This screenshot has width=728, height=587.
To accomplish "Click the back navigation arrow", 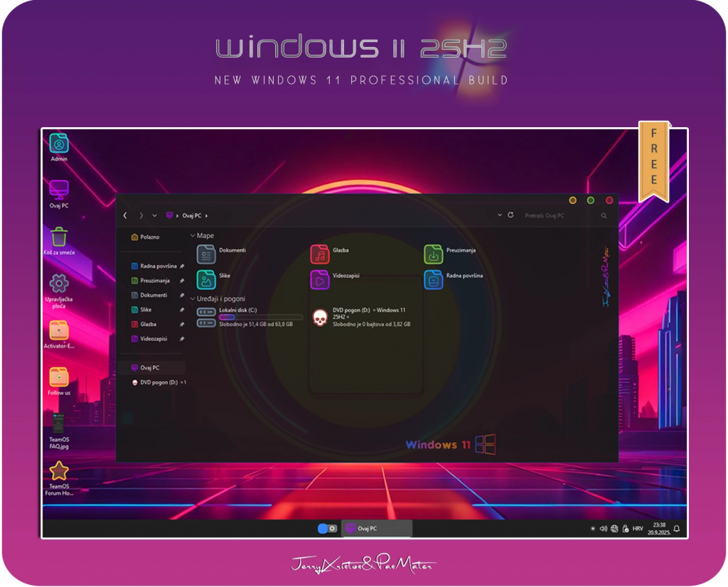I will (125, 215).
